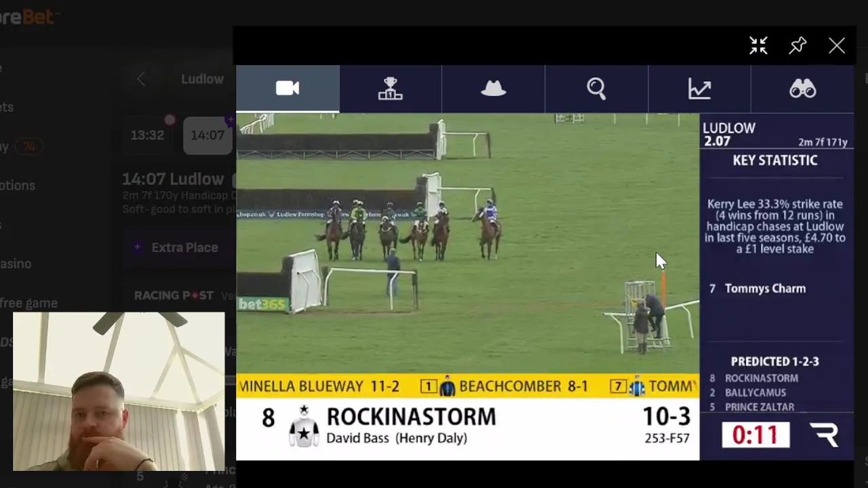Screen dimensions: 868x488
Task: Click the 253-F57 form figures
Action: [x=667, y=438]
